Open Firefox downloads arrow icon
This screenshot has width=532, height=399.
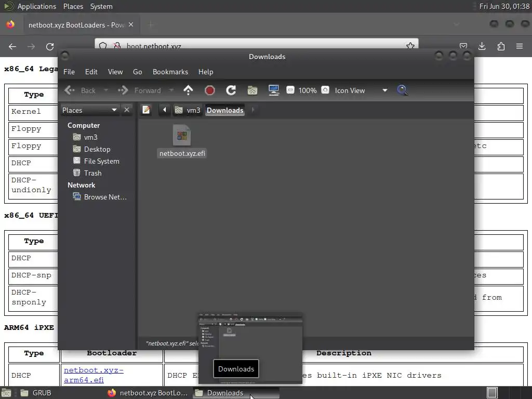click(x=482, y=46)
